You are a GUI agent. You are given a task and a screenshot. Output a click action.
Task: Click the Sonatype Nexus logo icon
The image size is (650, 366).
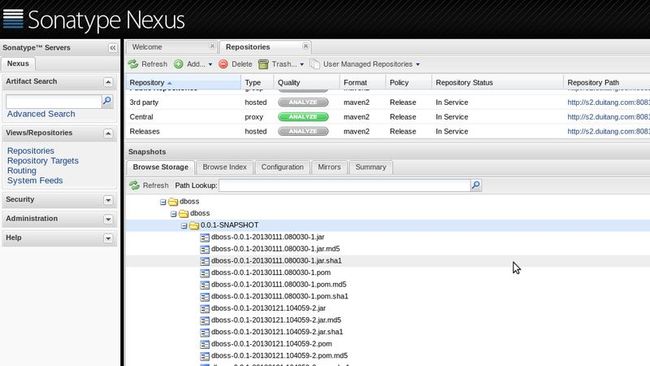(13, 19)
